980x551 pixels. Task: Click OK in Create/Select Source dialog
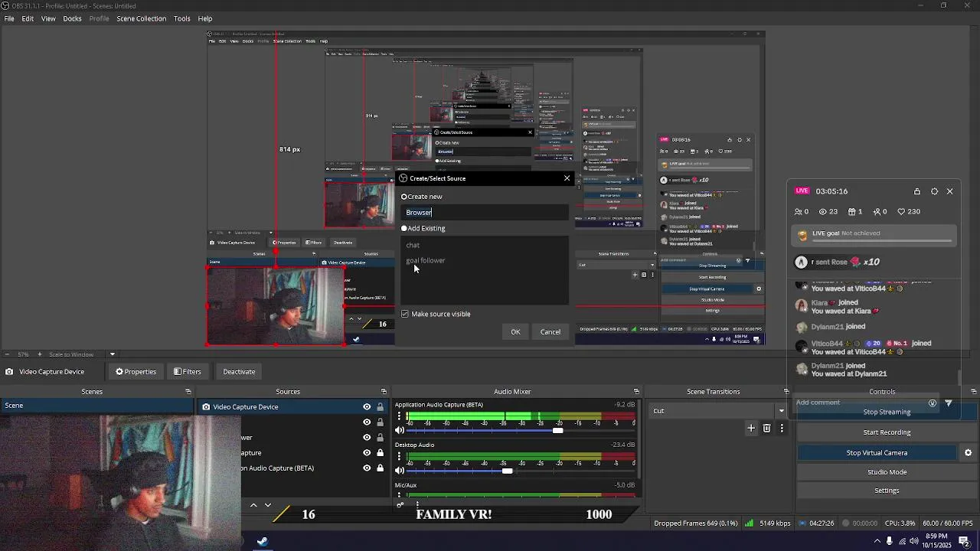(515, 332)
